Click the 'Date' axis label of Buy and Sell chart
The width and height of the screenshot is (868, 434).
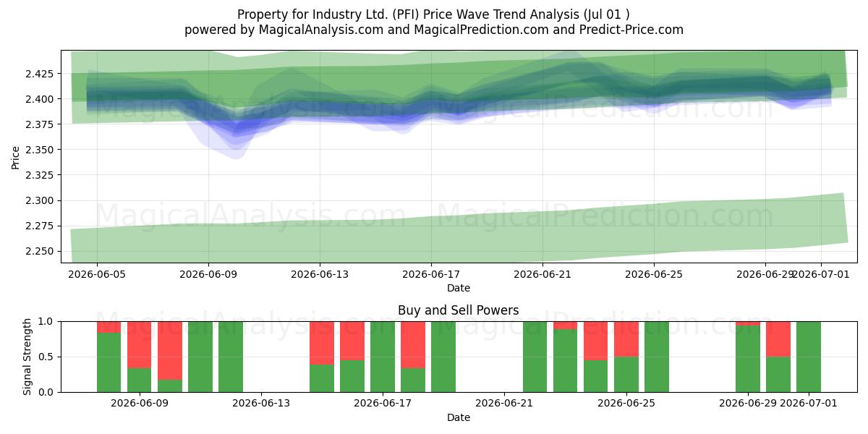459,417
